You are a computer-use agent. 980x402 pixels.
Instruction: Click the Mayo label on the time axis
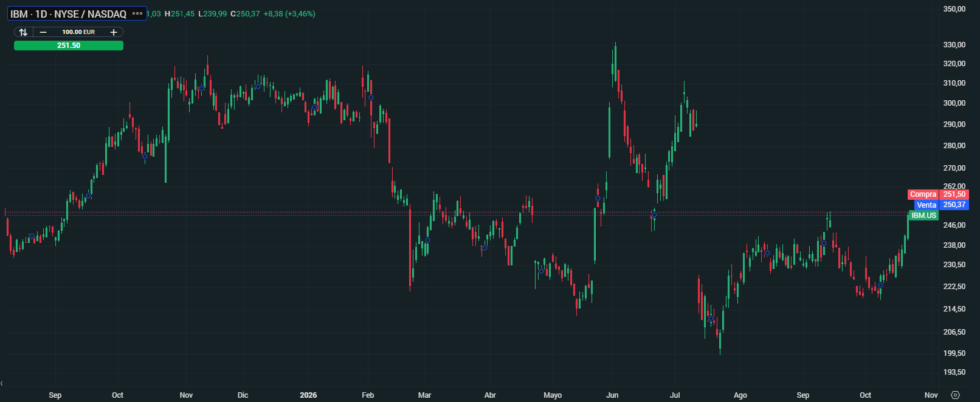point(553,395)
